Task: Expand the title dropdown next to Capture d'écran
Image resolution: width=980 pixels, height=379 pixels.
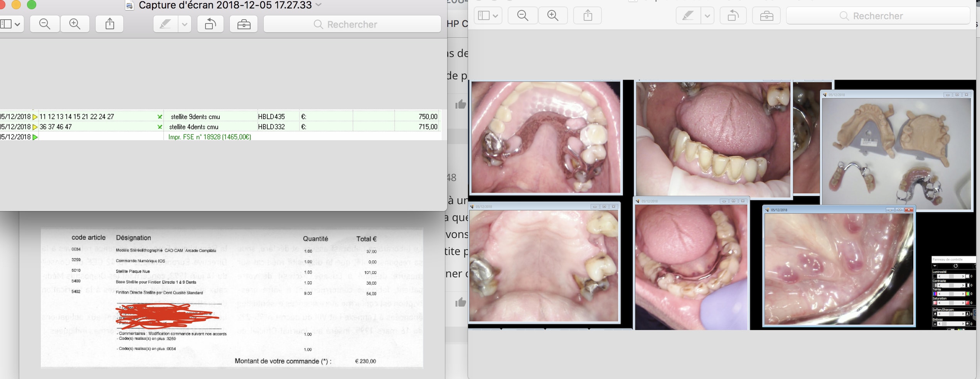Action: [318, 5]
